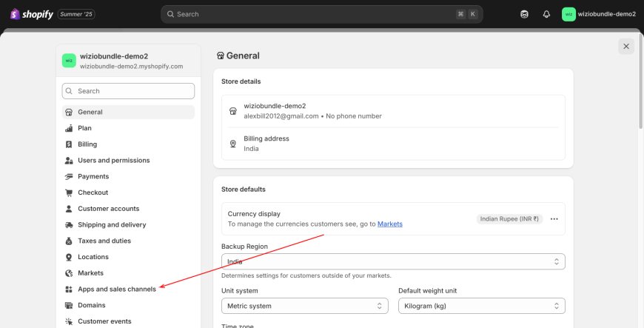Image resolution: width=644 pixels, height=328 pixels.
Task: Open the wiziobundle-demo2 account menu
Action: click(x=599, y=14)
